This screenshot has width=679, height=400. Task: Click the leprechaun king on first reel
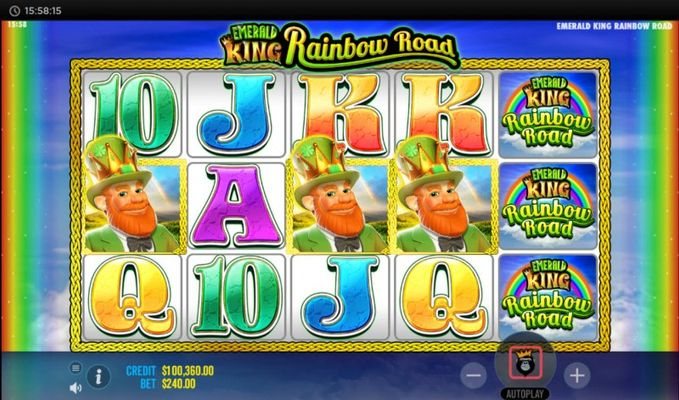[x=133, y=198]
